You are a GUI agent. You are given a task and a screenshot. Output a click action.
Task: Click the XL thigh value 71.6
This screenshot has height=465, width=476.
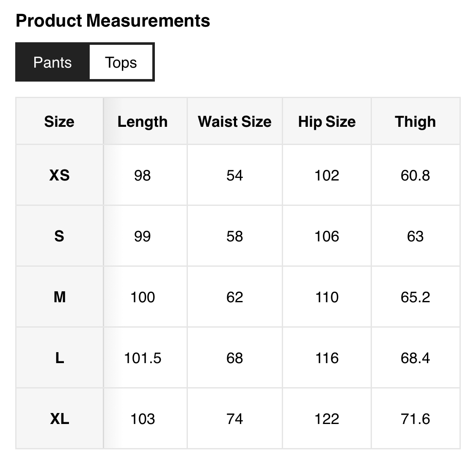point(415,419)
